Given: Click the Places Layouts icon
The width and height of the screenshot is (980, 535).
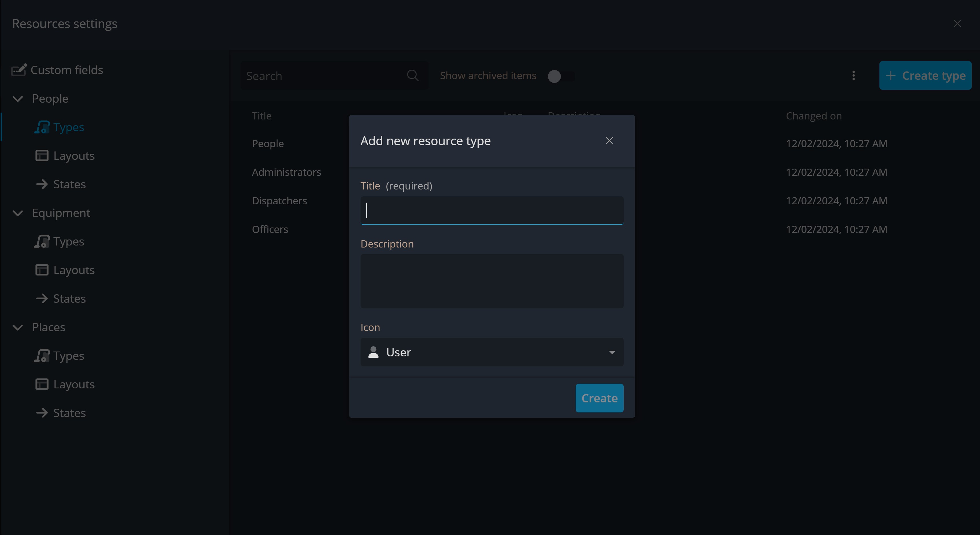Looking at the screenshot, I should pyautogui.click(x=42, y=384).
